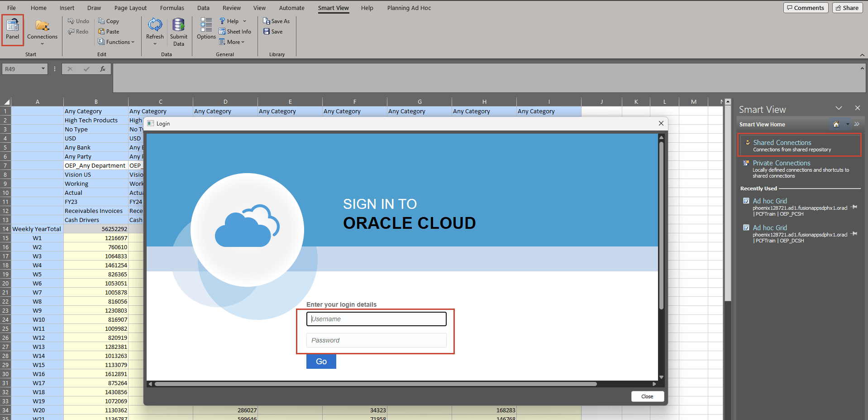Click the formula bar enter checkmark icon
Screen dimensions: 868x420
coord(86,69)
